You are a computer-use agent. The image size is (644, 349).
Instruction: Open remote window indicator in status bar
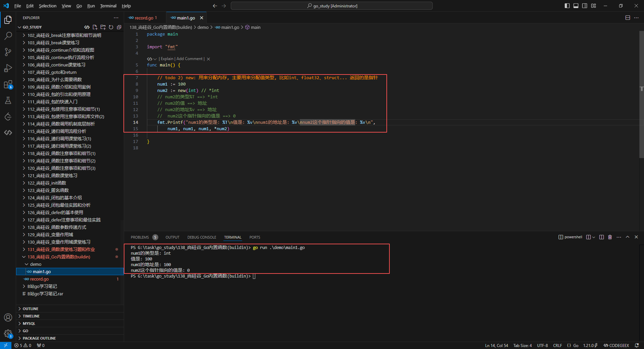point(6,345)
